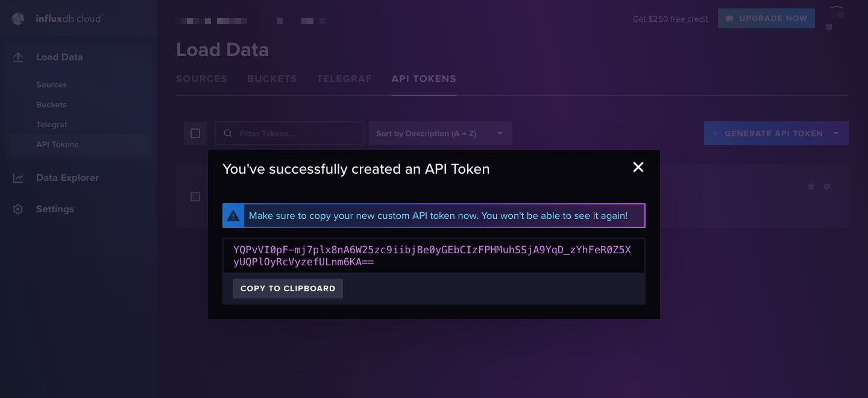The image size is (868, 398).
Task: Click inside the Filter Tokens input field
Action: (x=289, y=133)
